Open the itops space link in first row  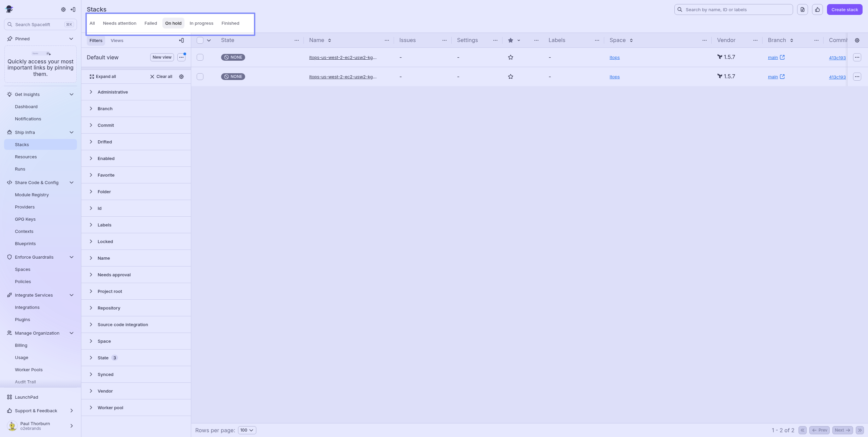tap(614, 58)
